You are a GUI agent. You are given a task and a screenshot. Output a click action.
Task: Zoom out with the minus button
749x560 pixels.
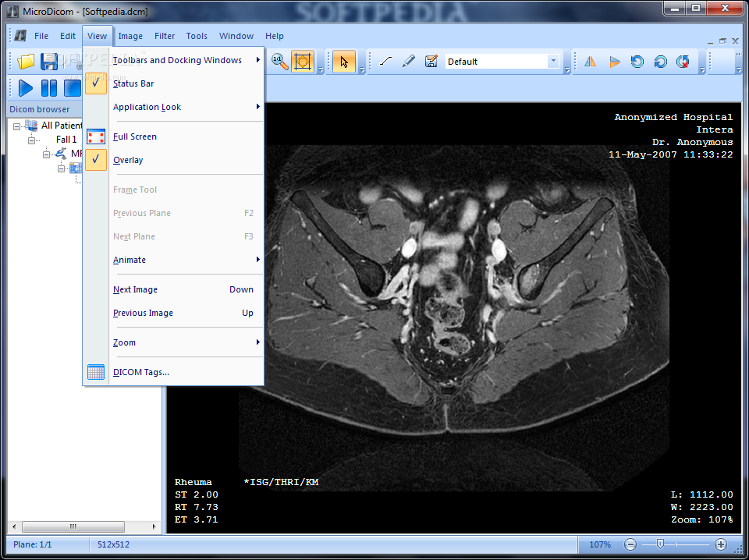click(630, 544)
